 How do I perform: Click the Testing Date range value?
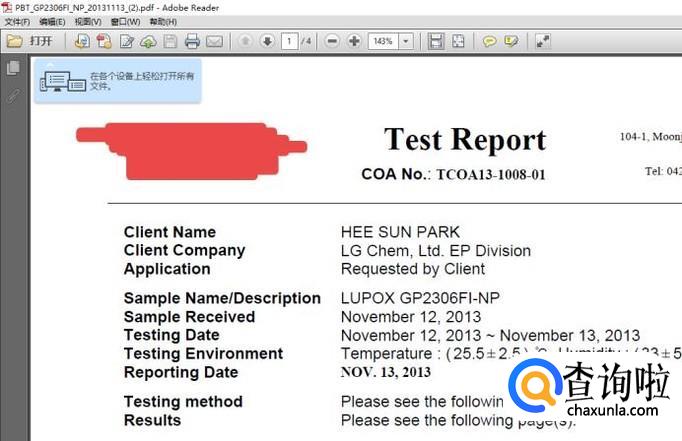491,336
